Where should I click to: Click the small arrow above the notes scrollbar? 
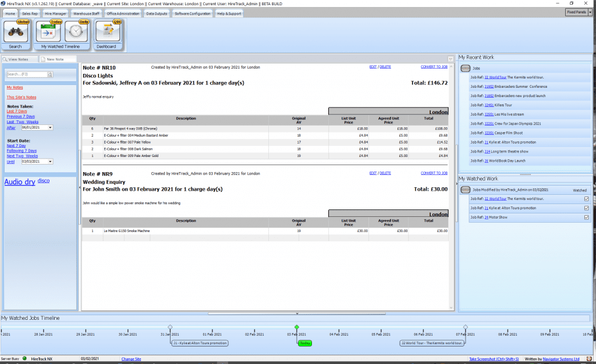tap(450, 59)
